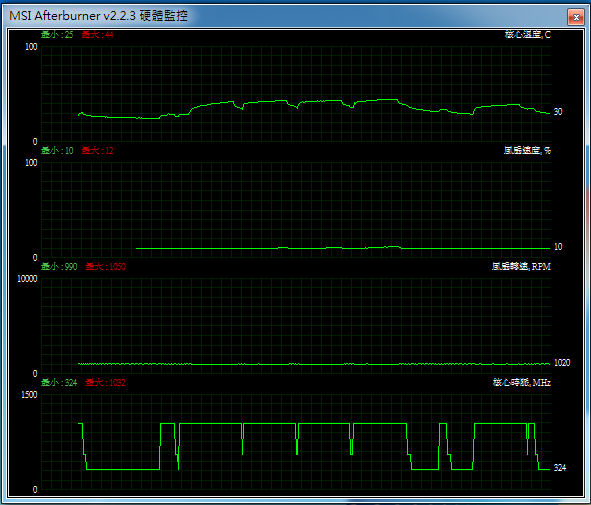591x505 pixels.
Task: Click the minimum 10 fan speed readout
Action: pyautogui.click(x=57, y=151)
